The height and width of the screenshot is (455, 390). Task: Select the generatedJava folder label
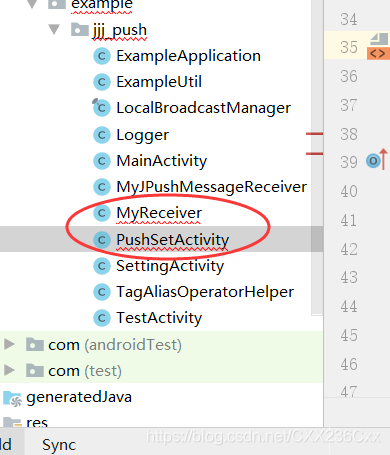pos(79,397)
